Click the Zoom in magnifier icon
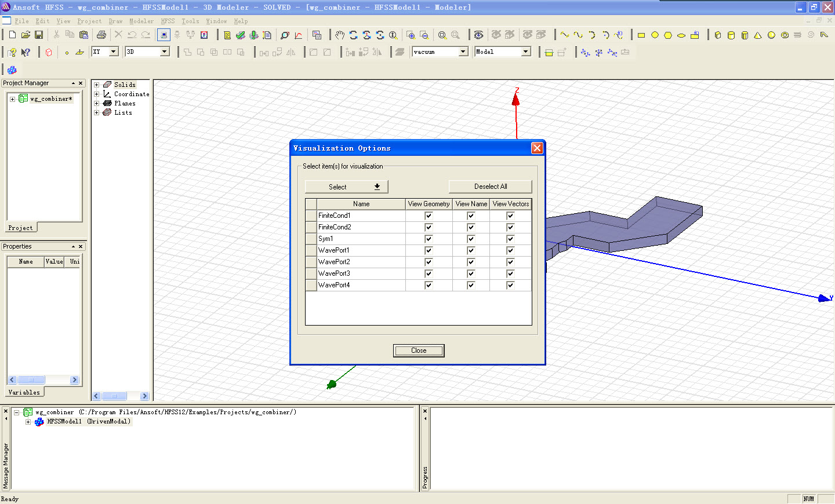Screen dimensions: 835x504 point(411,35)
